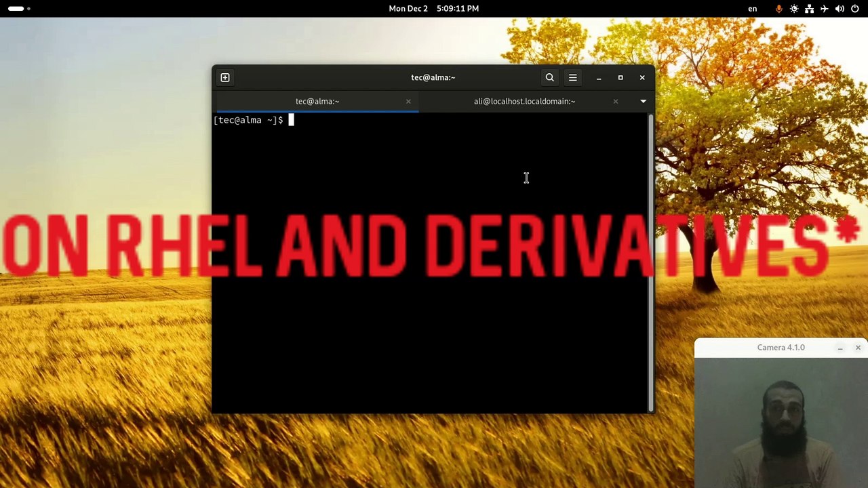The height and width of the screenshot is (488, 868).
Task: Click the Camera 4.1.0 title bar
Action: (781, 347)
